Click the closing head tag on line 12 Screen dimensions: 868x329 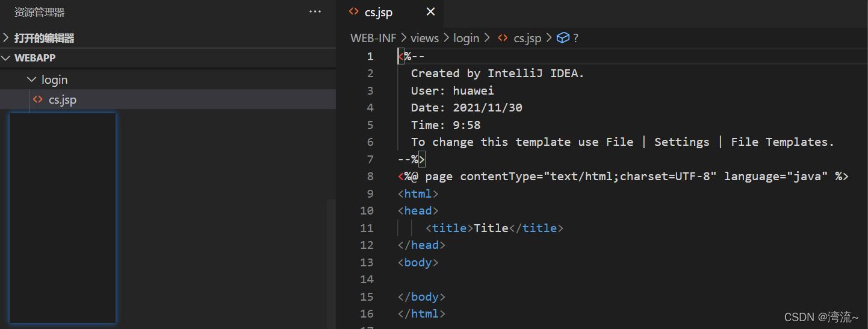coord(421,245)
